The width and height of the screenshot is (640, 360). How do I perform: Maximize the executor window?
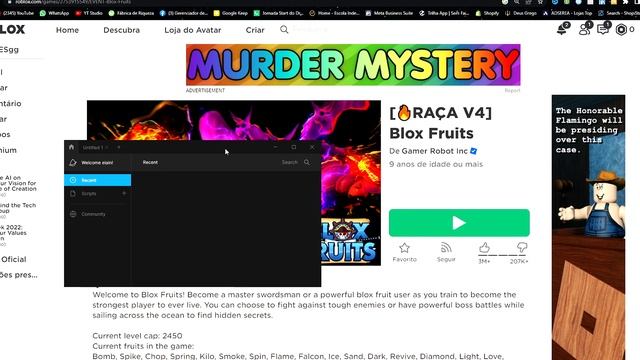pyautogui.click(x=293, y=147)
